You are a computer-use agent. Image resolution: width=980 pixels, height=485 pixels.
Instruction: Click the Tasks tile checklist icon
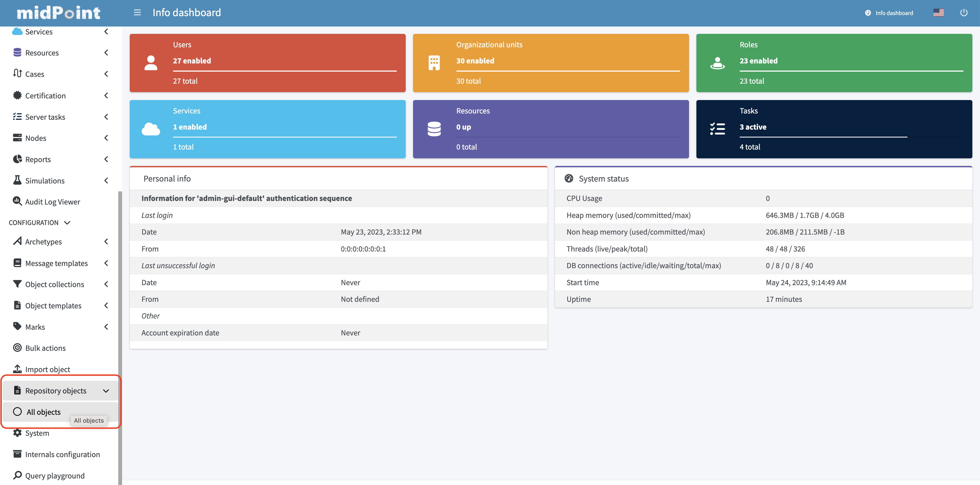tap(717, 129)
